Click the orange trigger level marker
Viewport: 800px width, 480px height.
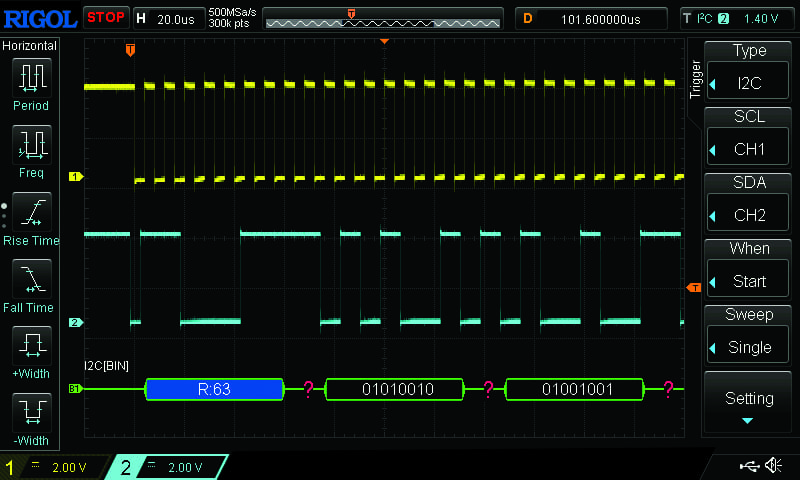pyautogui.click(x=694, y=288)
